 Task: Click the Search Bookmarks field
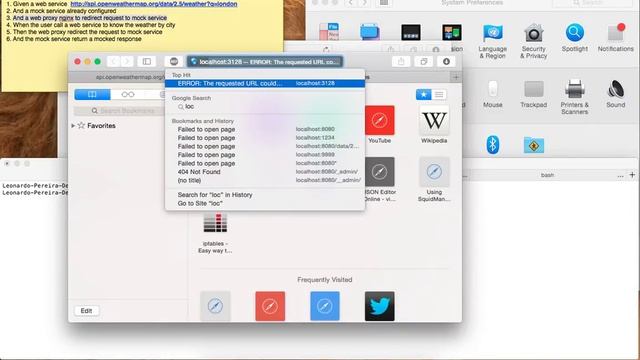119,111
